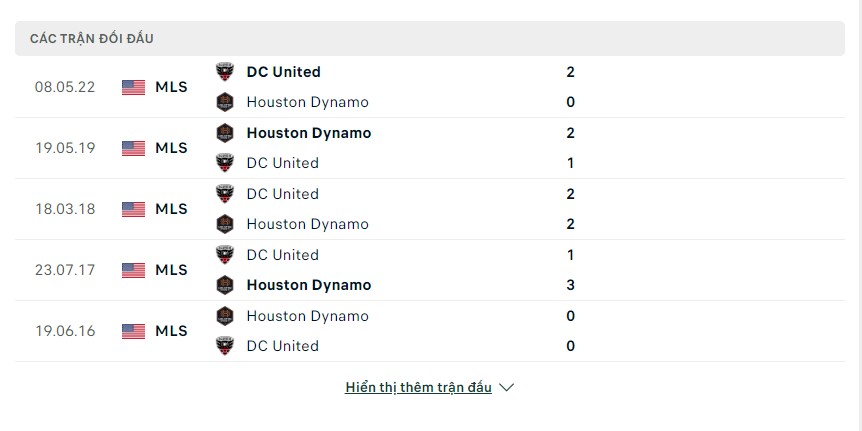Open MLS league link for 23.07.17 match
This screenshot has width=862, height=431.
coord(171,270)
